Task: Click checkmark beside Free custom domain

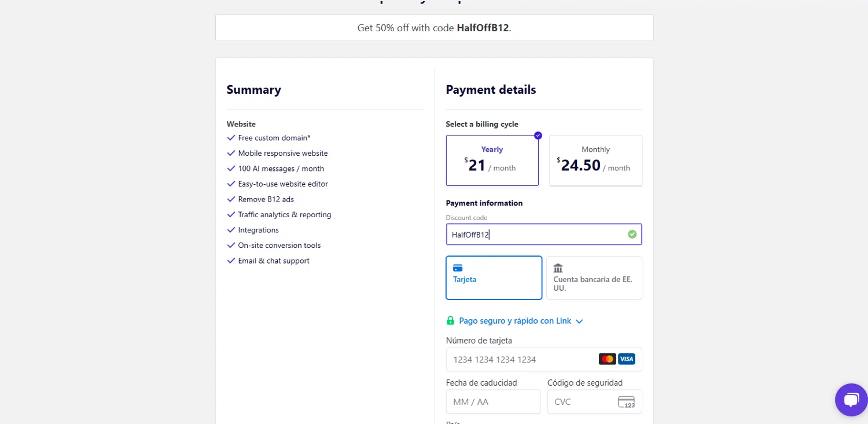Action: coord(231,138)
